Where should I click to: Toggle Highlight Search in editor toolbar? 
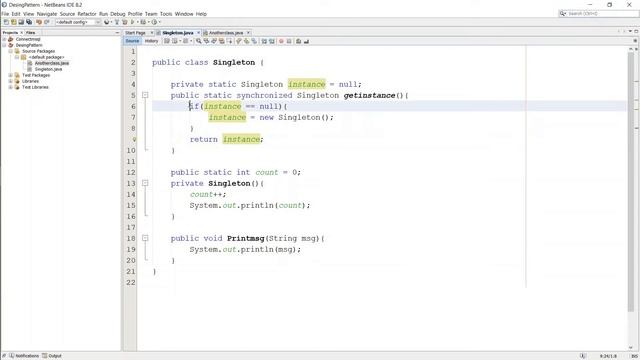(222, 41)
